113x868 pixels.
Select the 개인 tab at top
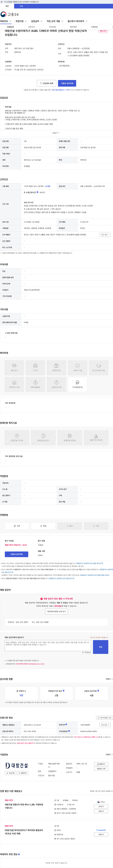pyautogui.click(x=7, y=6)
